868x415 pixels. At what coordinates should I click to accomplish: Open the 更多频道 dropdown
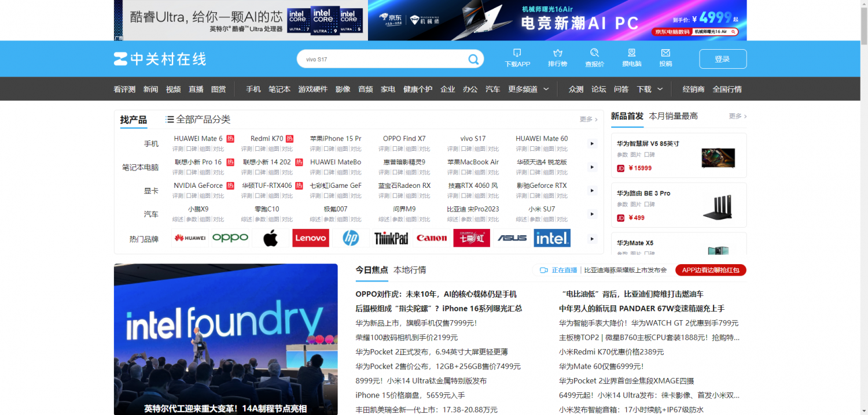(x=529, y=89)
